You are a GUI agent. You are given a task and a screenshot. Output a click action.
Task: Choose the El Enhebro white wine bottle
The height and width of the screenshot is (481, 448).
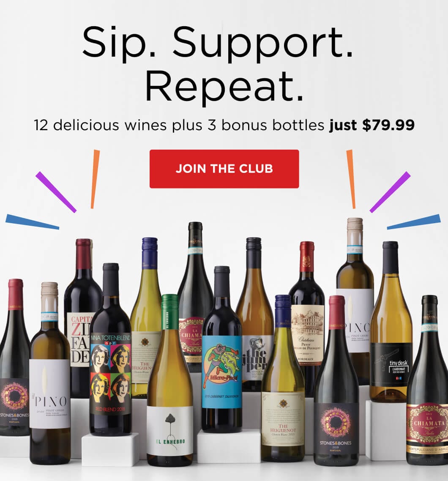coord(170,380)
